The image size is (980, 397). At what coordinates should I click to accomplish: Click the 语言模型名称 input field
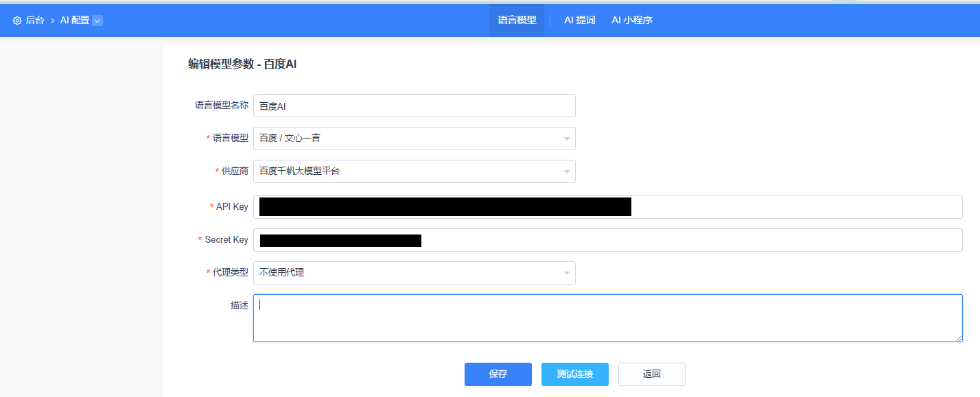click(415, 106)
